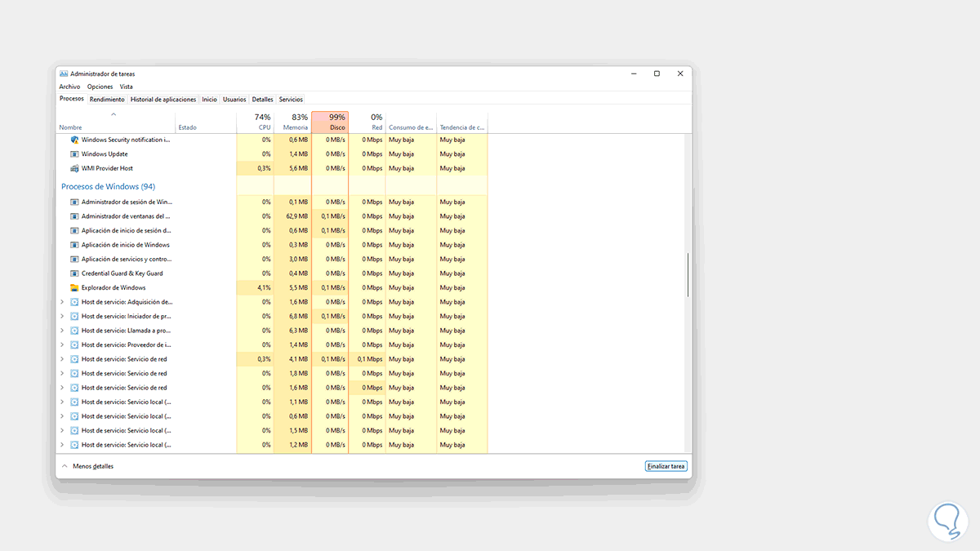Screen dimensions: 980x551
Task: Expand the Servicio de red row using 4,1 MB
Action: tap(62, 359)
